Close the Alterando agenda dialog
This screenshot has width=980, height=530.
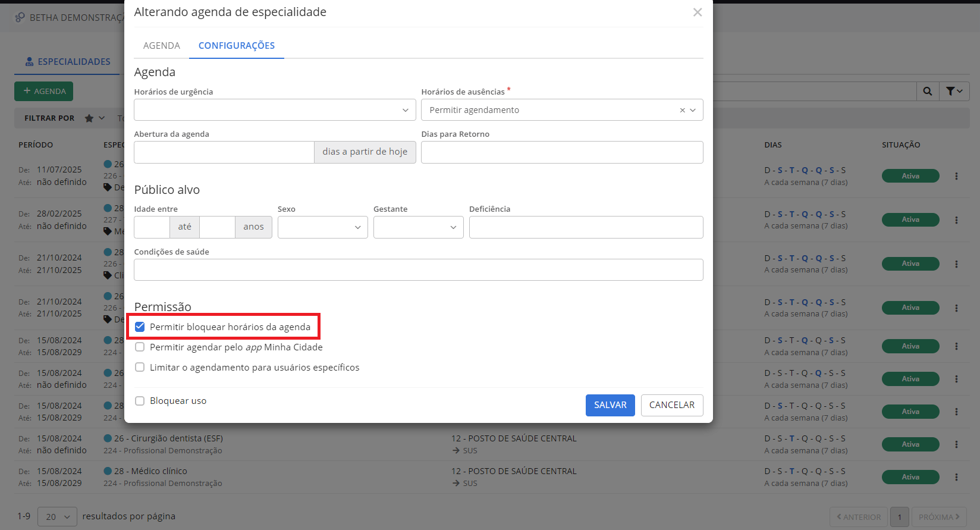pos(697,12)
